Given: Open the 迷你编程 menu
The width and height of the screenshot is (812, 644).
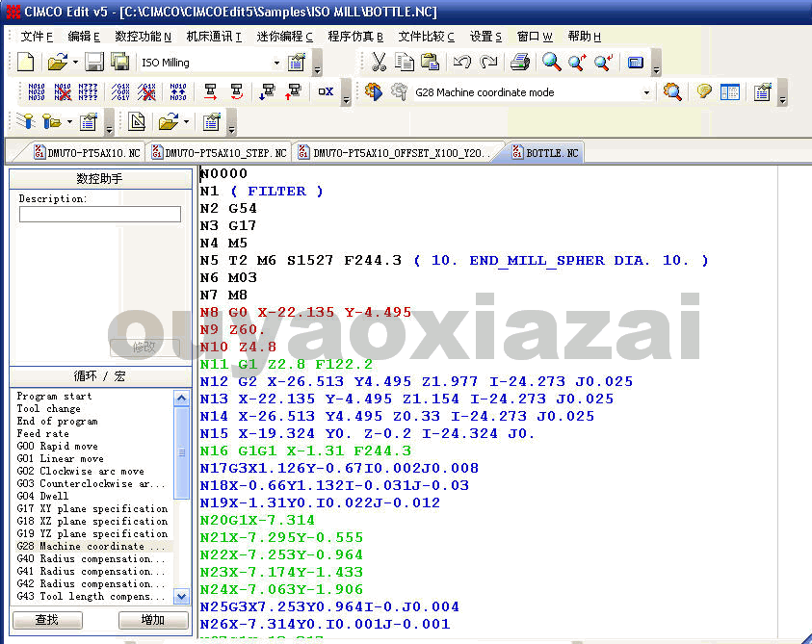Looking at the screenshot, I should pos(285,37).
